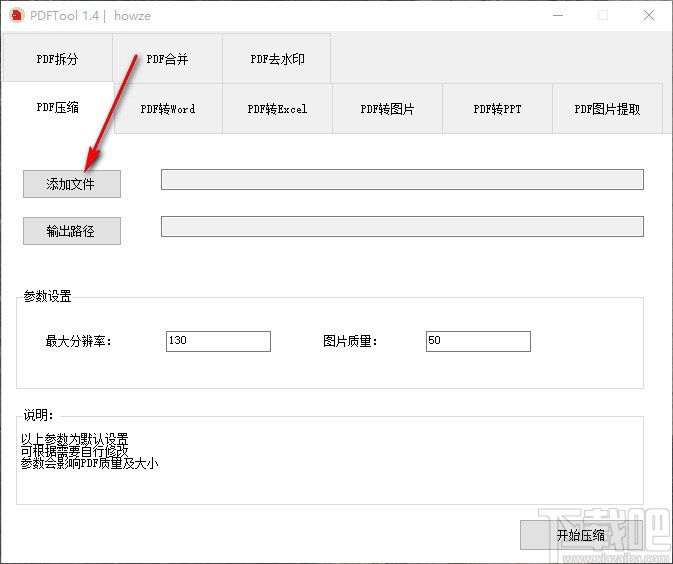The width and height of the screenshot is (673, 564).
Task: Click the PDFTool app icon in title bar
Action: (17, 15)
